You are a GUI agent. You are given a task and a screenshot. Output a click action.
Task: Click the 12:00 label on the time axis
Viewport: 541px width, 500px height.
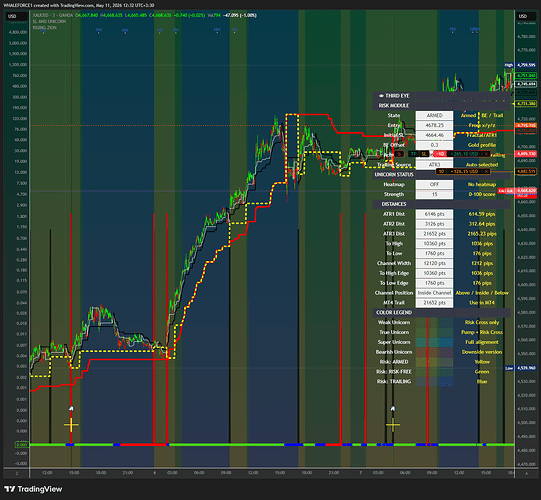[x=47, y=473]
